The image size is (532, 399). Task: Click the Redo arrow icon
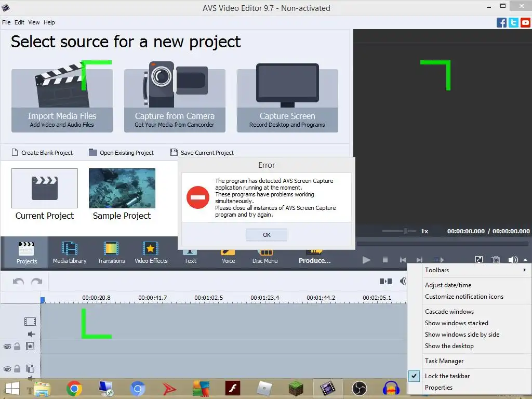pyautogui.click(x=37, y=281)
